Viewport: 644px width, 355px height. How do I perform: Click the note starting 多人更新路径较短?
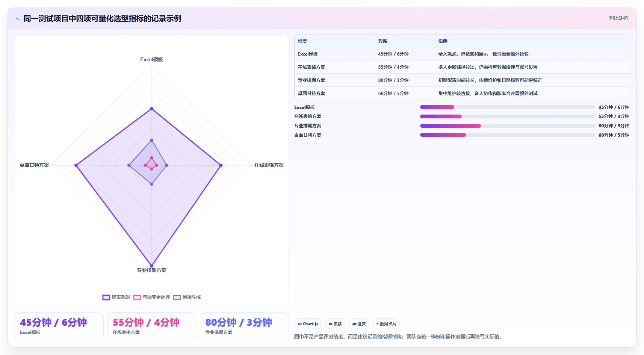pyautogui.click(x=488, y=67)
